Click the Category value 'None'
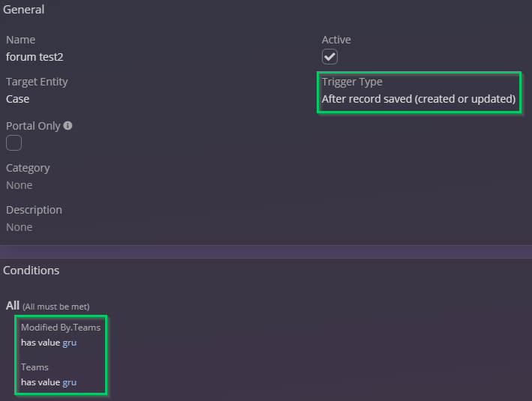The image size is (532, 401). tap(19, 185)
